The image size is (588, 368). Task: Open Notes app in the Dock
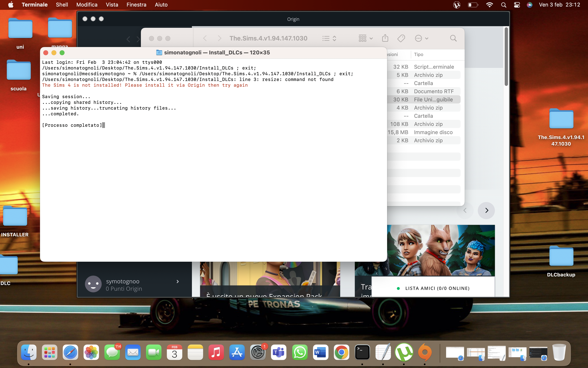195,352
